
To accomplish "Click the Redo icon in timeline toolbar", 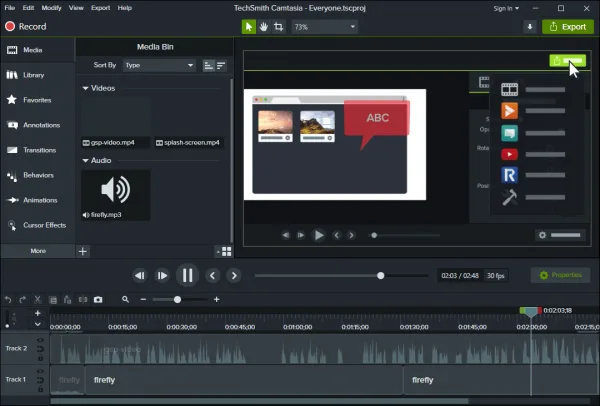I will pyautogui.click(x=23, y=300).
